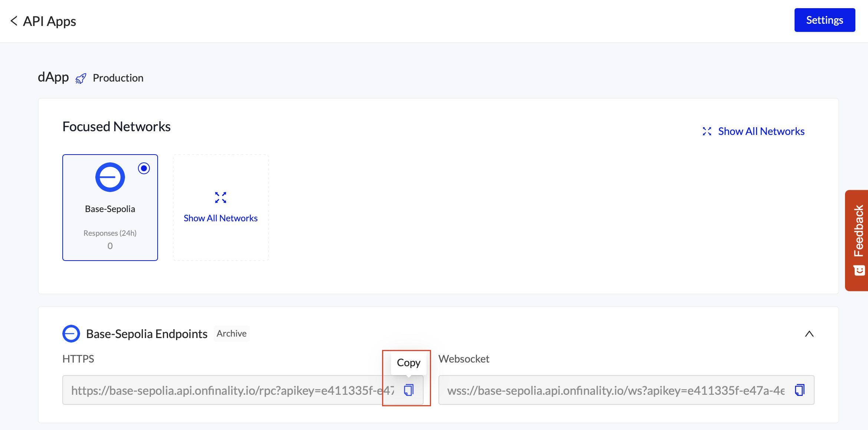Open the Feedback side tab
The width and height of the screenshot is (868, 430).
(x=858, y=231)
